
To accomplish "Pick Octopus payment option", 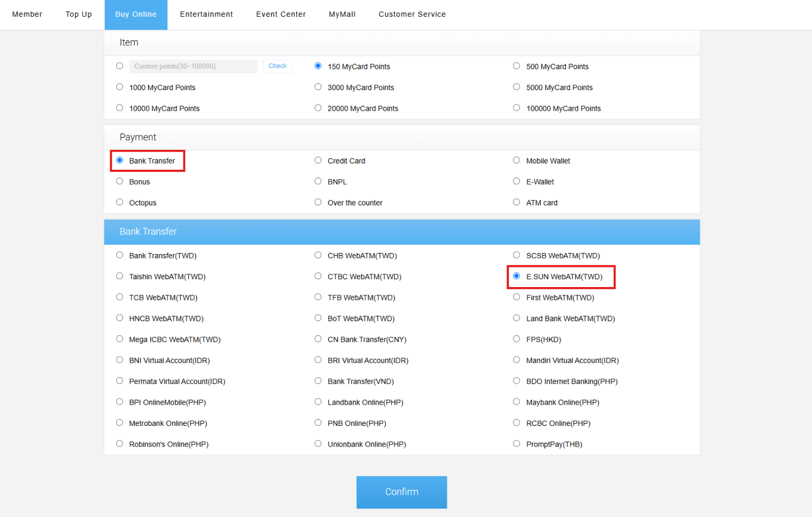I will [x=120, y=202].
